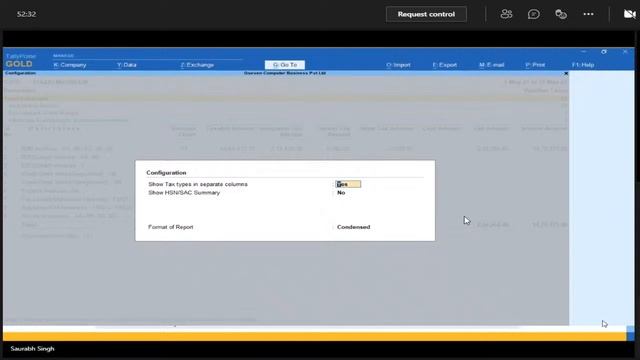Screen dimensions: 640x360
Task: Close the Configuration screen with the X
Action: [x=566, y=73]
